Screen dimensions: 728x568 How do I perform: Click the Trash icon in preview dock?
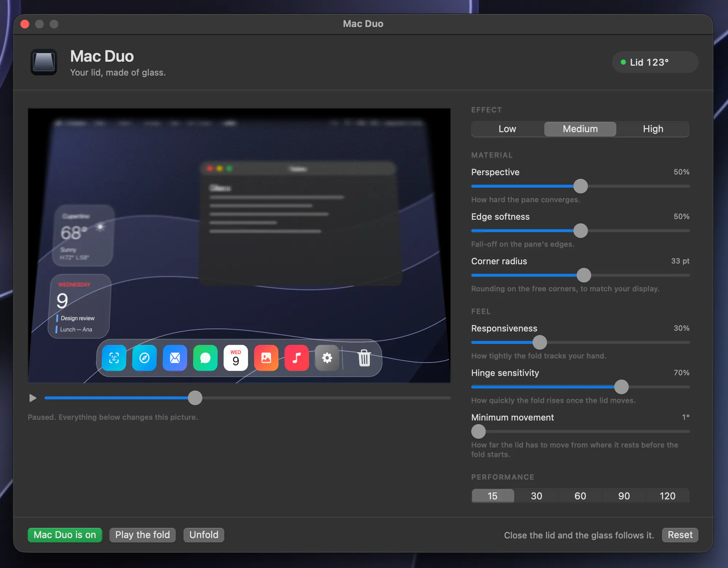364,358
